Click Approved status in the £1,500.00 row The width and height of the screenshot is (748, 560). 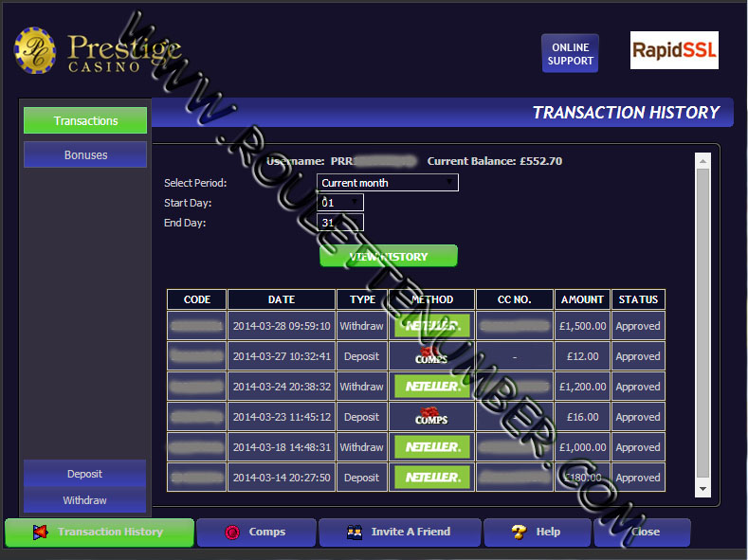pyautogui.click(x=638, y=326)
